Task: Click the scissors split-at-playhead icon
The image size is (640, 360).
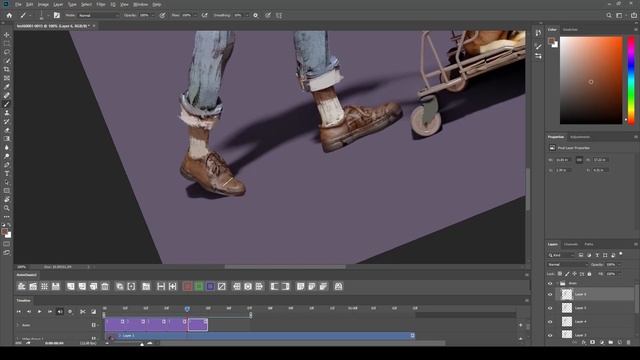Action: (x=83, y=311)
